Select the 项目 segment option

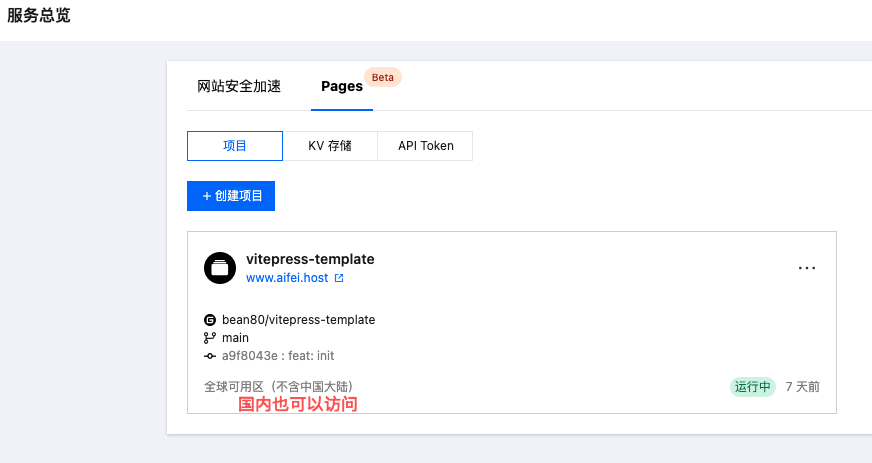click(x=235, y=146)
